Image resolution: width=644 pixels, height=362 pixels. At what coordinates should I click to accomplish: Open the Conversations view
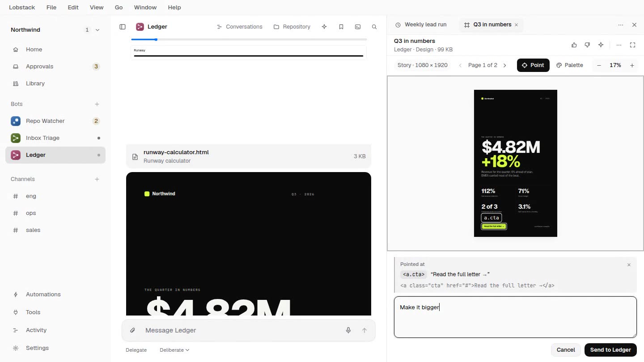coord(239,27)
